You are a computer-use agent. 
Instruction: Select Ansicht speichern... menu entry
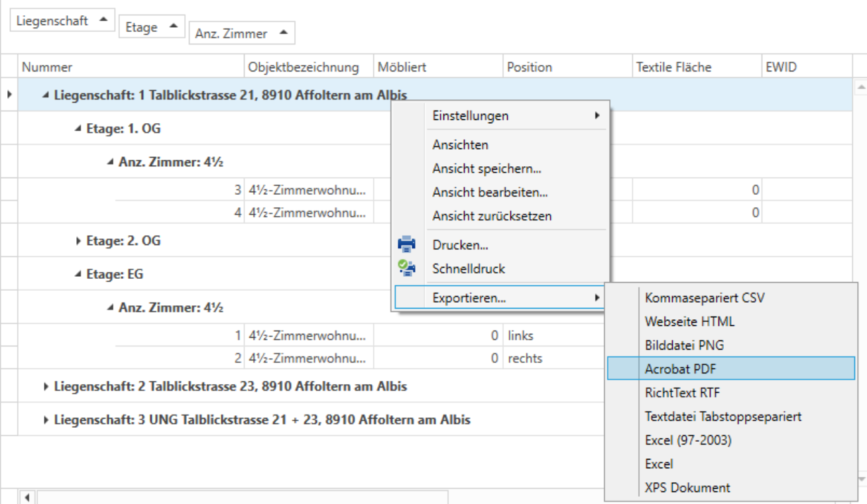[x=502, y=168]
